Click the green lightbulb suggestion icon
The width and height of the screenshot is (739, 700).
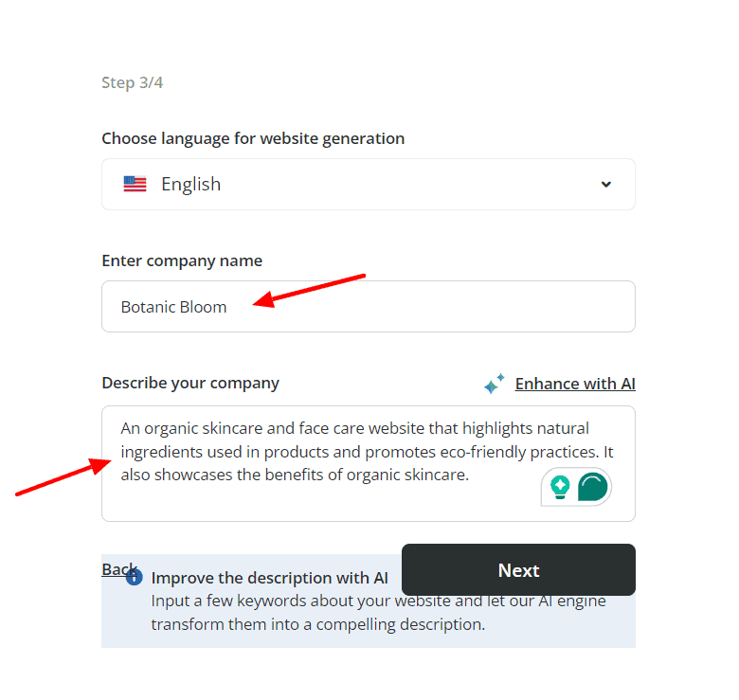pos(560,487)
